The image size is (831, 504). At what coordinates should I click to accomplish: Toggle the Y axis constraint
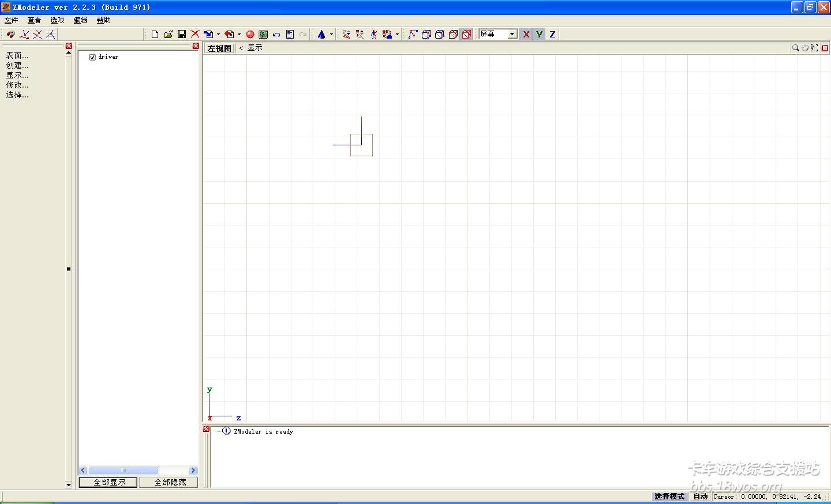point(539,35)
